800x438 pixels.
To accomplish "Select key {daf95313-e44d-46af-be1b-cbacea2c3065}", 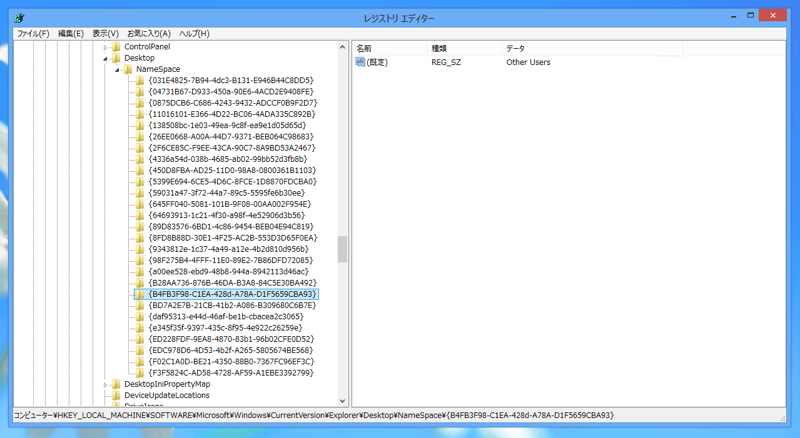I will click(x=226, y=317).
